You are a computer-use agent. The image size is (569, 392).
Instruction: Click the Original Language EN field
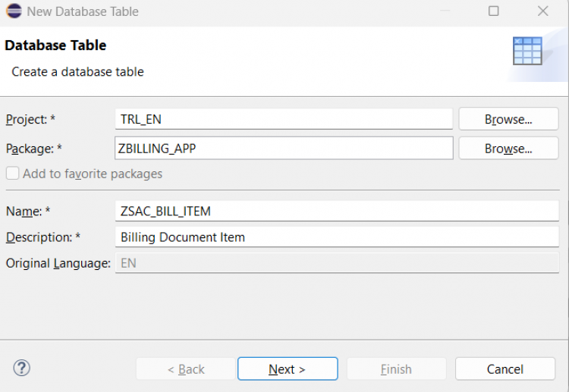pyautogui.click(x=337, y=263)
